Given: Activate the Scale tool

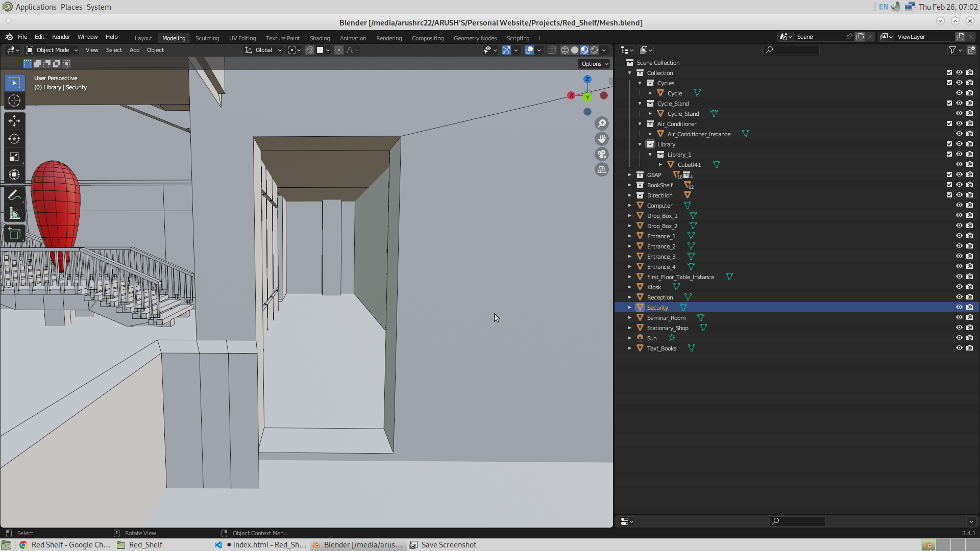Looking at the screenshot, I should point(14,157).
